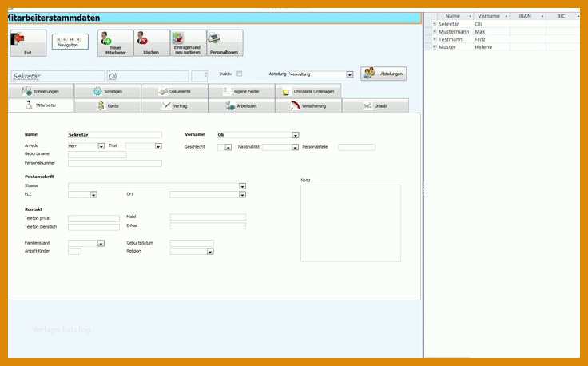
Task: Click the large italic Oli header field
Action: click(x=148, y=76)
